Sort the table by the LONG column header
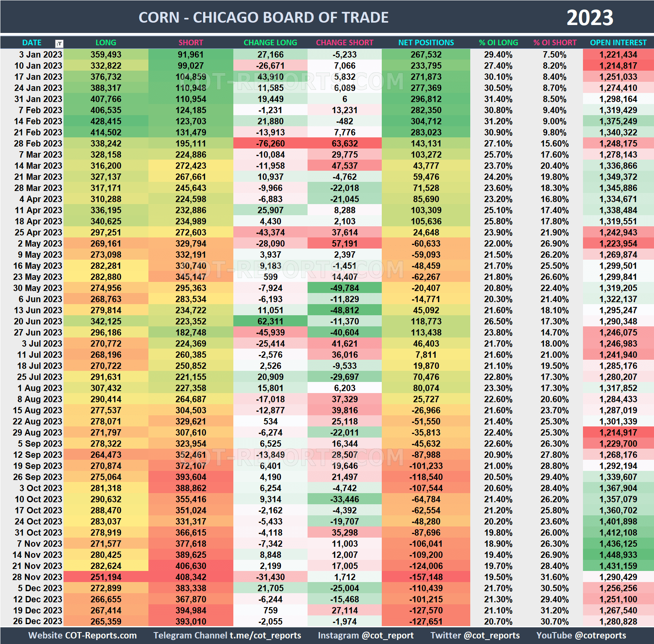654x644 pixels. pos(106,42)
